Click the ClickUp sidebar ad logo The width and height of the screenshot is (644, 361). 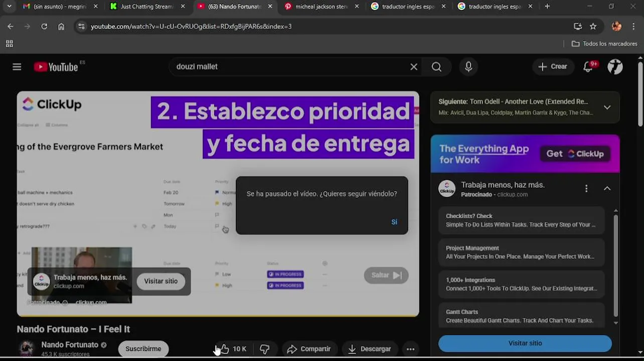pos(447,189)
